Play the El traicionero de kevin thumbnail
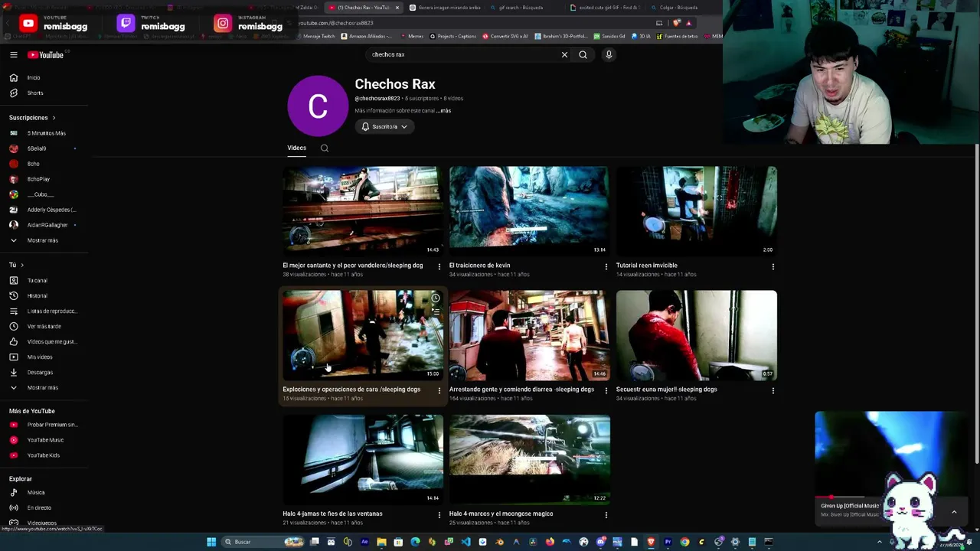This screenshot has width=980, height=551. tap(529, 211)
